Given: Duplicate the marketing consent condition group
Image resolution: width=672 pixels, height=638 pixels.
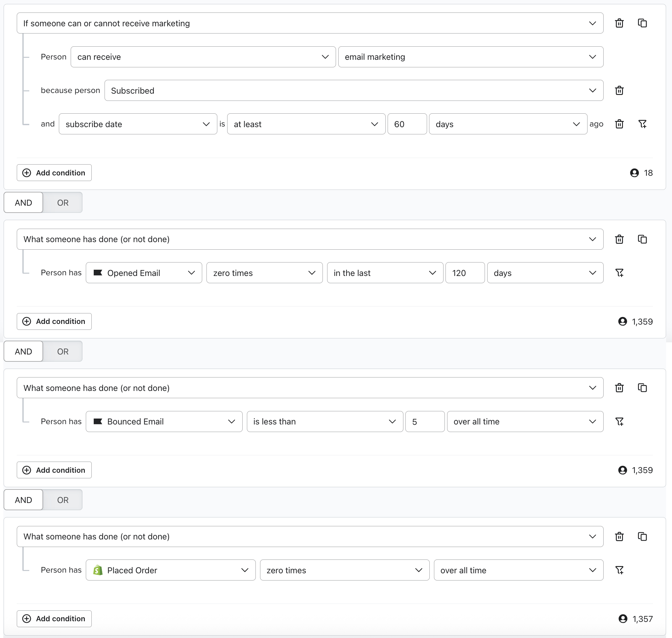Looking at the screenshot, I should point(642,23).
